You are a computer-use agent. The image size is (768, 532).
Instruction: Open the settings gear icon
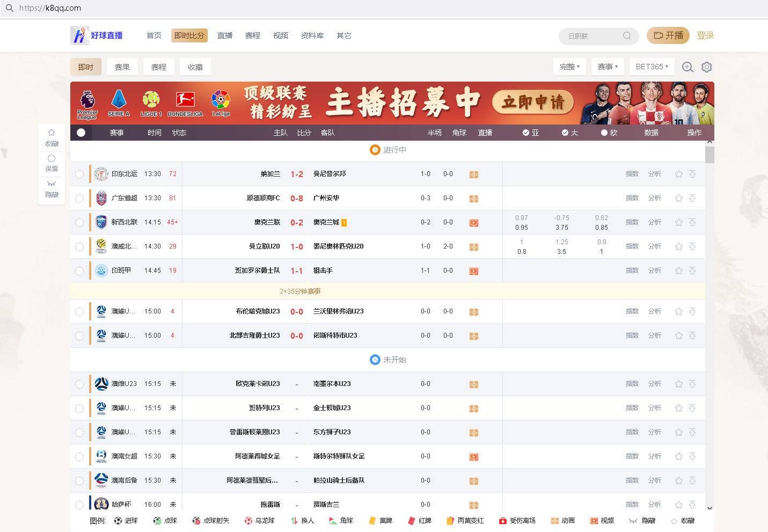[707, 67]
